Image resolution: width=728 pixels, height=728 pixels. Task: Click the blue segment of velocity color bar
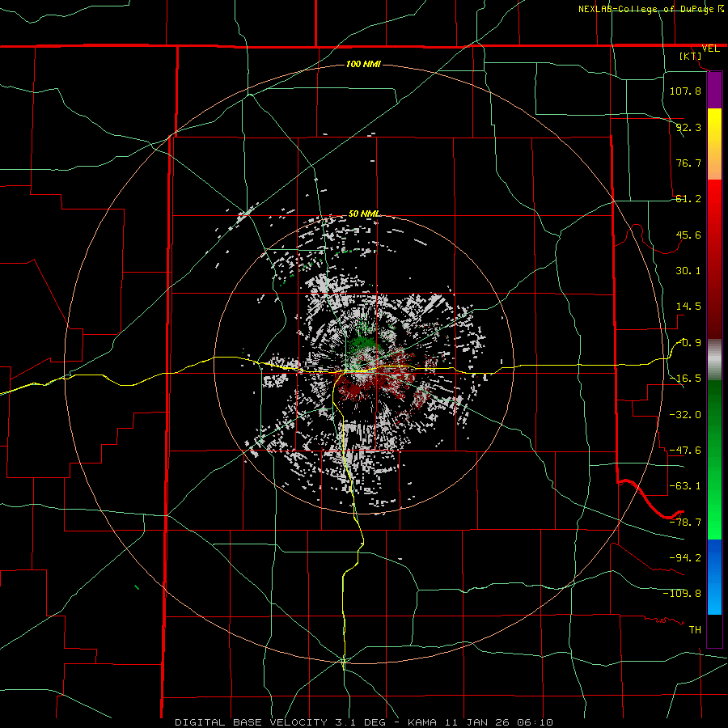[x=714, y=577]
